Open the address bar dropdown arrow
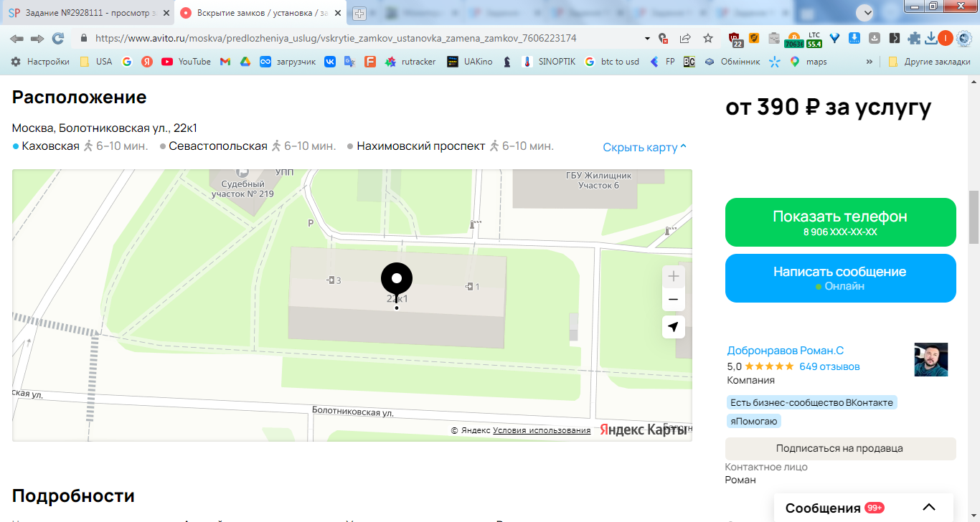 (x=646, y=39)
